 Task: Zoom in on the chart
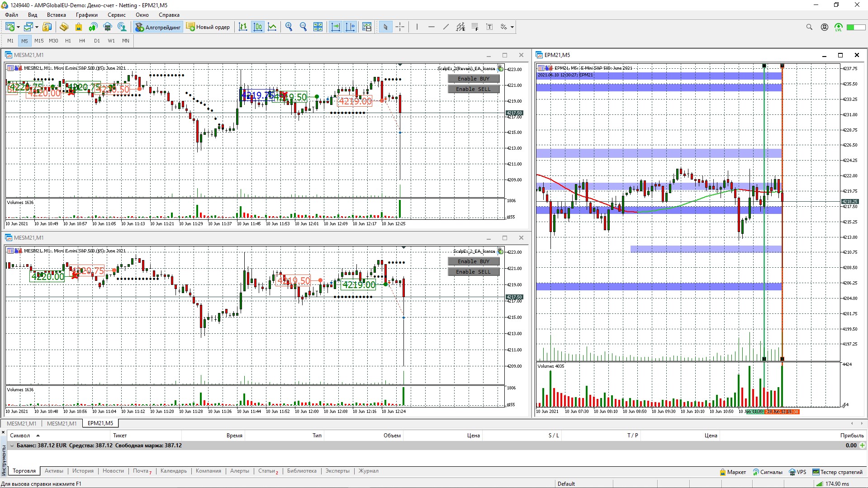289,27
